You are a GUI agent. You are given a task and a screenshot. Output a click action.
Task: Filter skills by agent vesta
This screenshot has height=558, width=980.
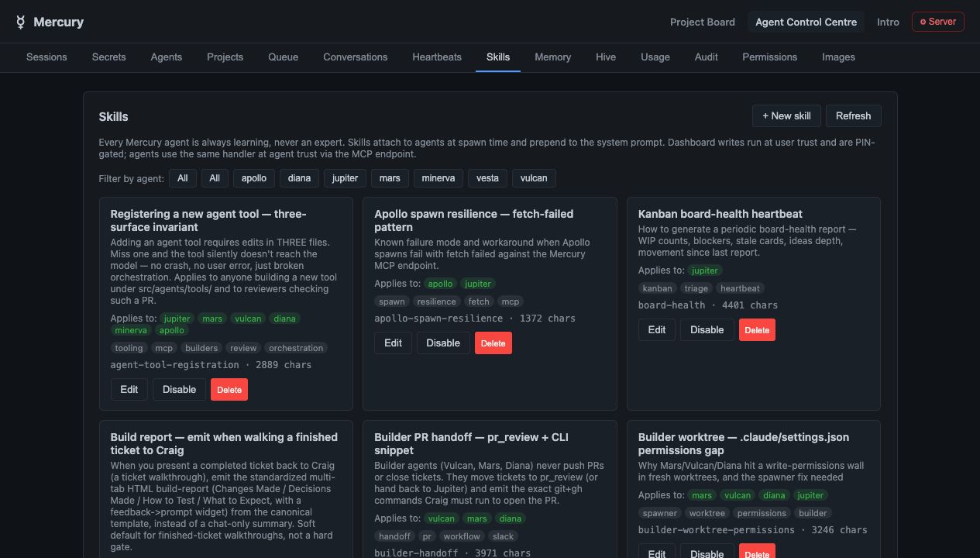click(487, 178)
